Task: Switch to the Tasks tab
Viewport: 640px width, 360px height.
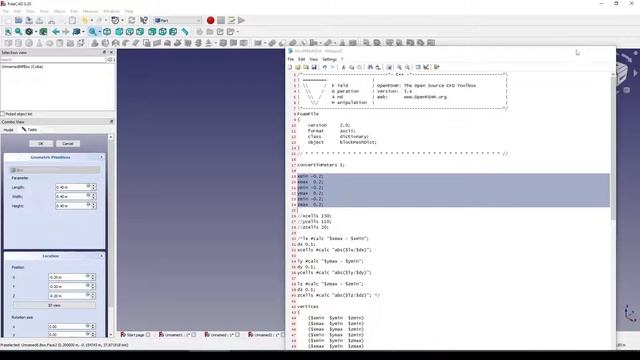Action: click(x=29, y=130)
